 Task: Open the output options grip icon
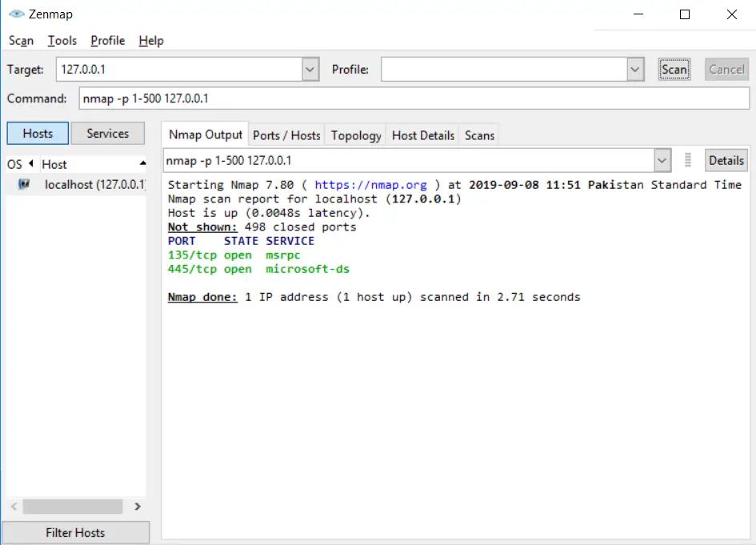687,160
